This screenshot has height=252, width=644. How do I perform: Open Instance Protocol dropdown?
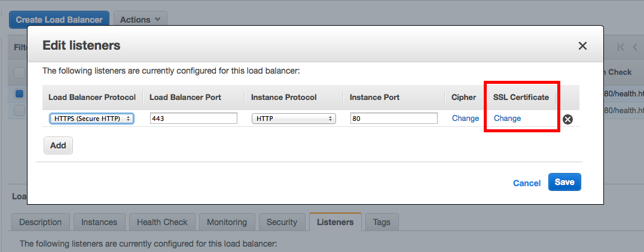(294, 119)
